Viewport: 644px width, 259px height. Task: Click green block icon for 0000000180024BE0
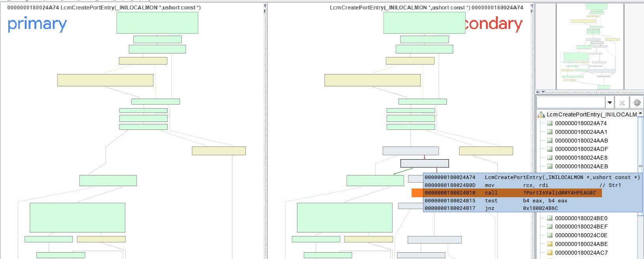[x=550, y=218]
